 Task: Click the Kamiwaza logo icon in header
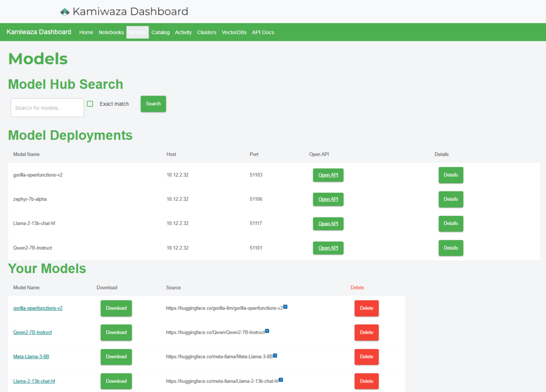[x=65, y=12]
